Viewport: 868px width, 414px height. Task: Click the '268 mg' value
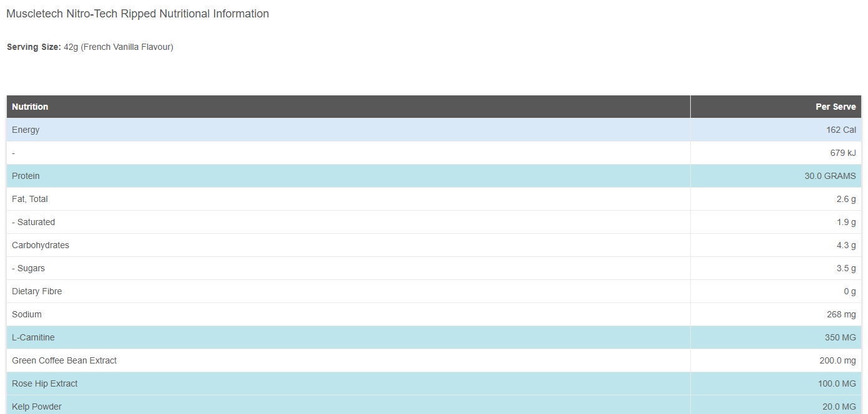click(841, 314)
